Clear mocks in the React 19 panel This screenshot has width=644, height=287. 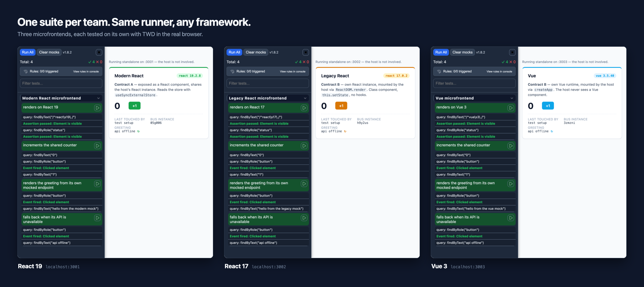click(x=49, y=52)
